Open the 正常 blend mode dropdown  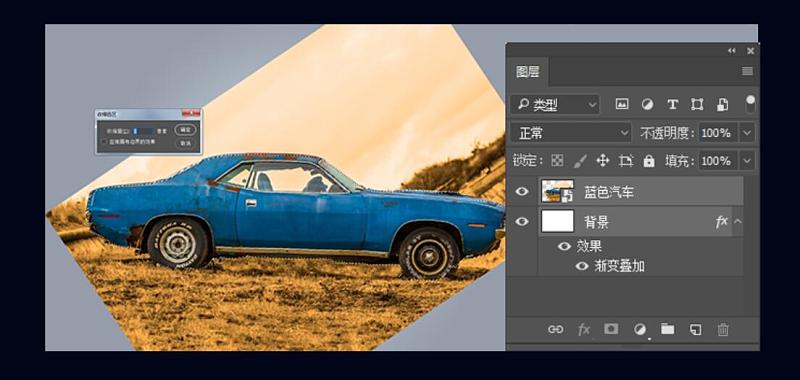pyautogui.click(x=571, y=133)
